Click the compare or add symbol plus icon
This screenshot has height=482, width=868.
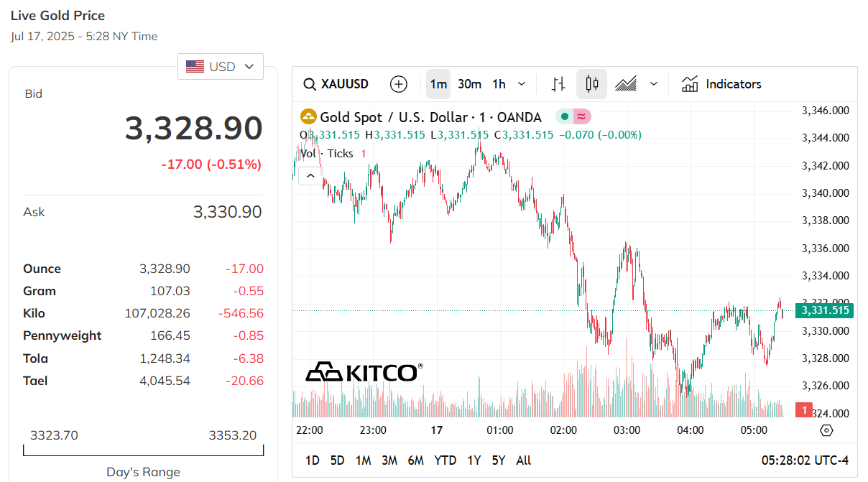pyautogui.click(x=398, y=84)
